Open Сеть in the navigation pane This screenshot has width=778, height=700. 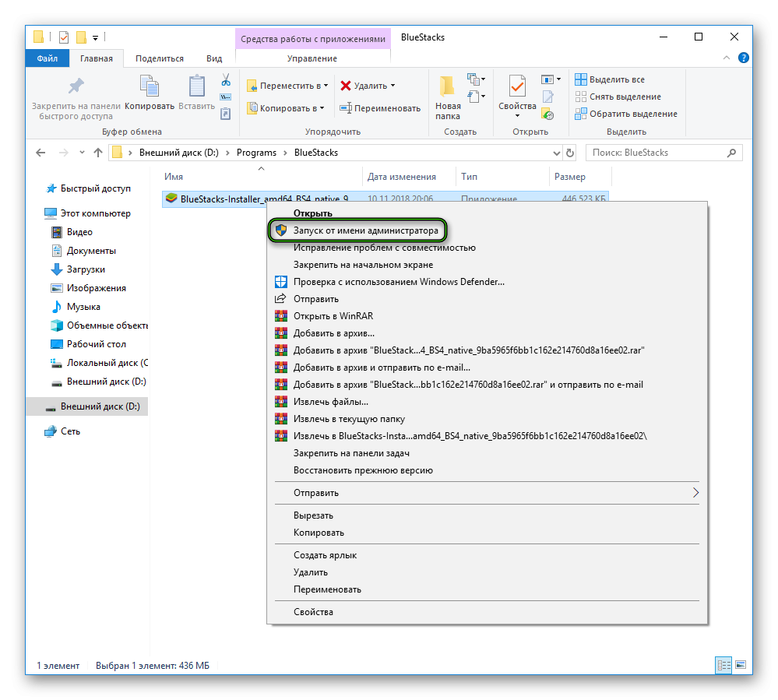point(70,431)
